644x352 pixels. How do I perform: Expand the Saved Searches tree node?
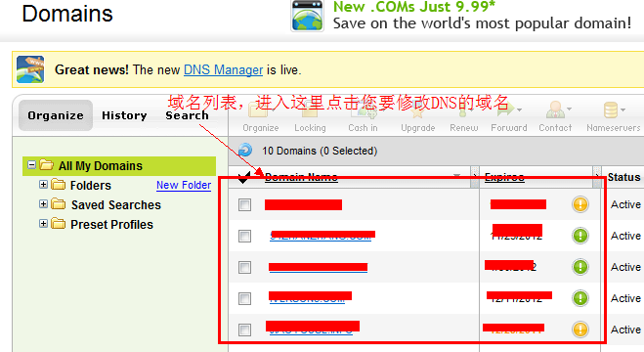click(x=43, y=203)
